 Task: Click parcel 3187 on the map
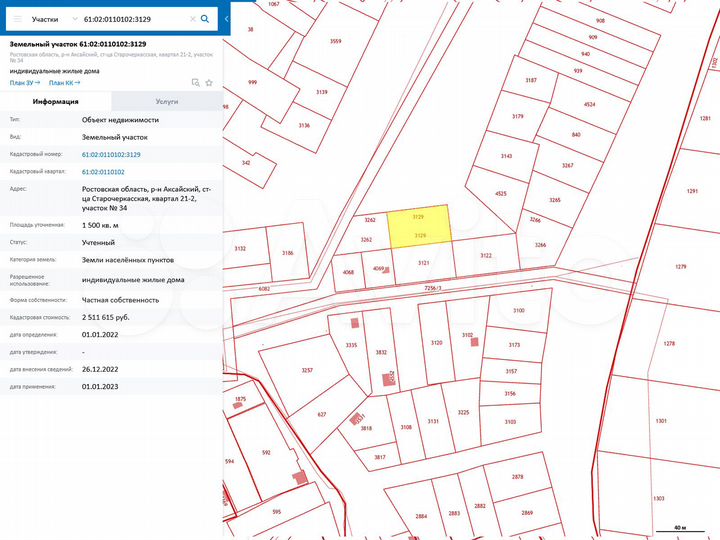click(531, 80)
